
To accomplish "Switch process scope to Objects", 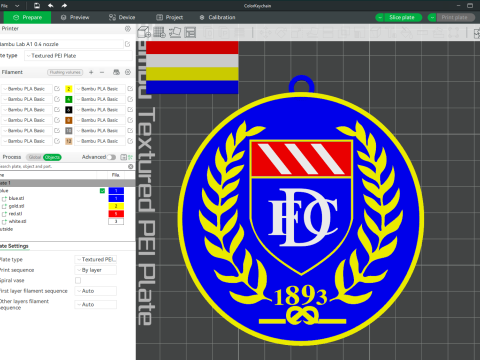I will tap(52, 157).
